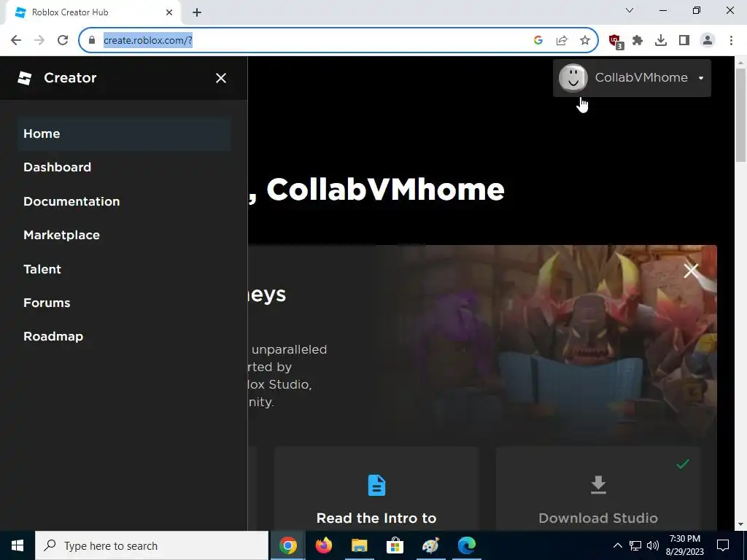Go to Dashboard in sidebar

pos(57,167)
